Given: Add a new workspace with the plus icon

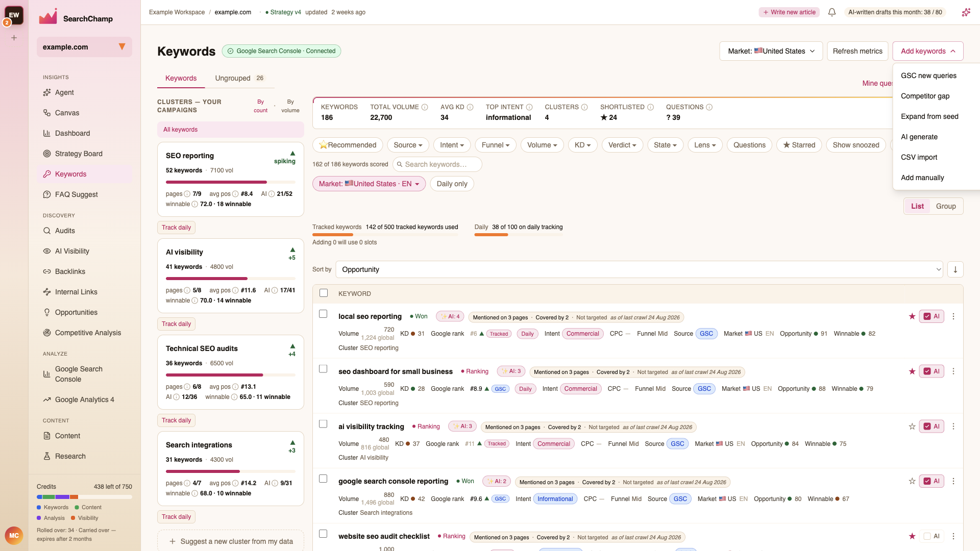Looking at the screenshot, I should click(14, 38).
